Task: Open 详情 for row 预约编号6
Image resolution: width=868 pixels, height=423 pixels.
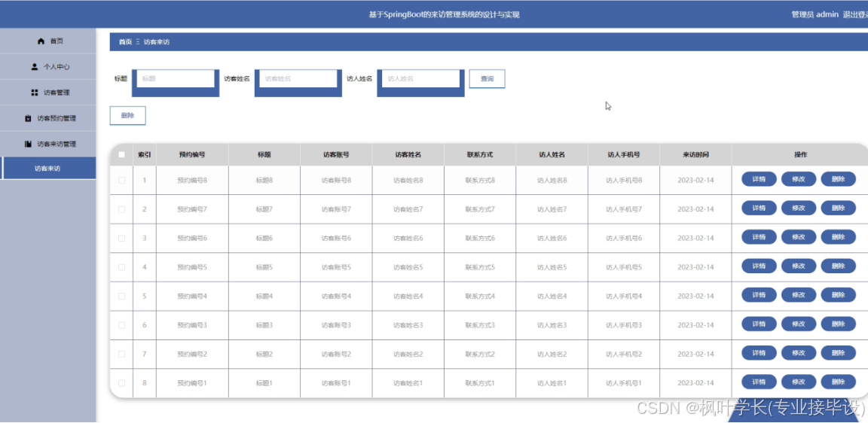Action: pos(759,237)
